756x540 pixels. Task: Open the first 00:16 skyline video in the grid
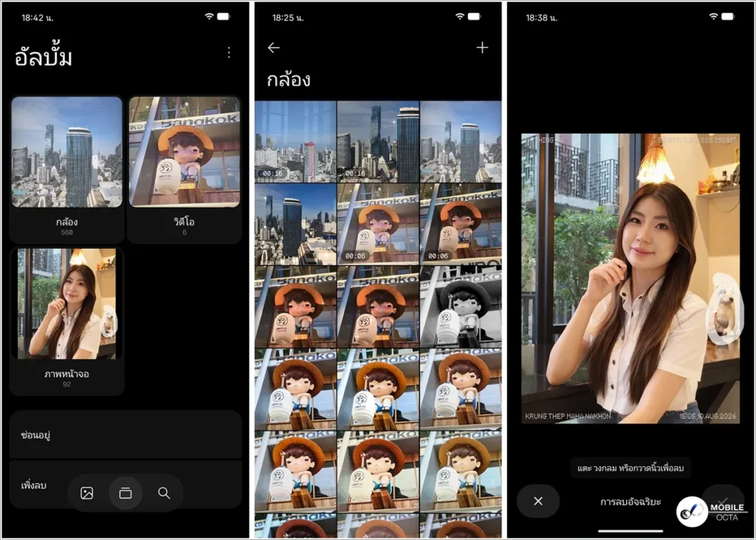295,141
